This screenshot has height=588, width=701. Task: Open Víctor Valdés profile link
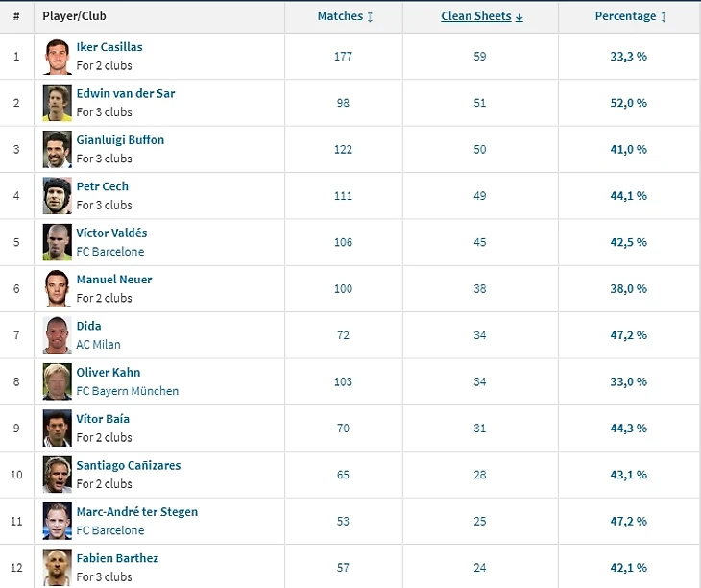pyautogui.click(x=111, y=233)
